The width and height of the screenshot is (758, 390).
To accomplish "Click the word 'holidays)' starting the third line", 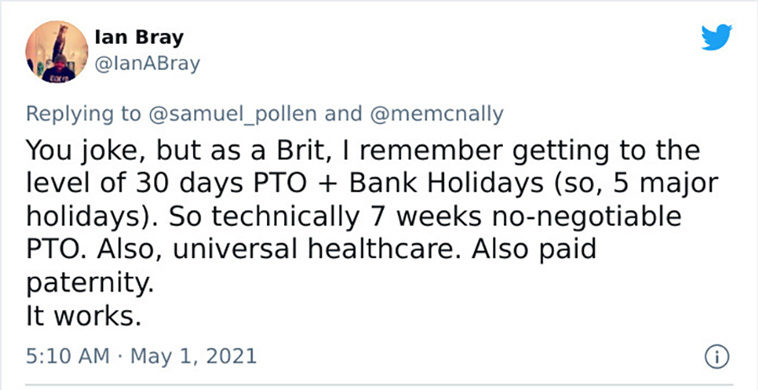I will [x=92, y=218].
